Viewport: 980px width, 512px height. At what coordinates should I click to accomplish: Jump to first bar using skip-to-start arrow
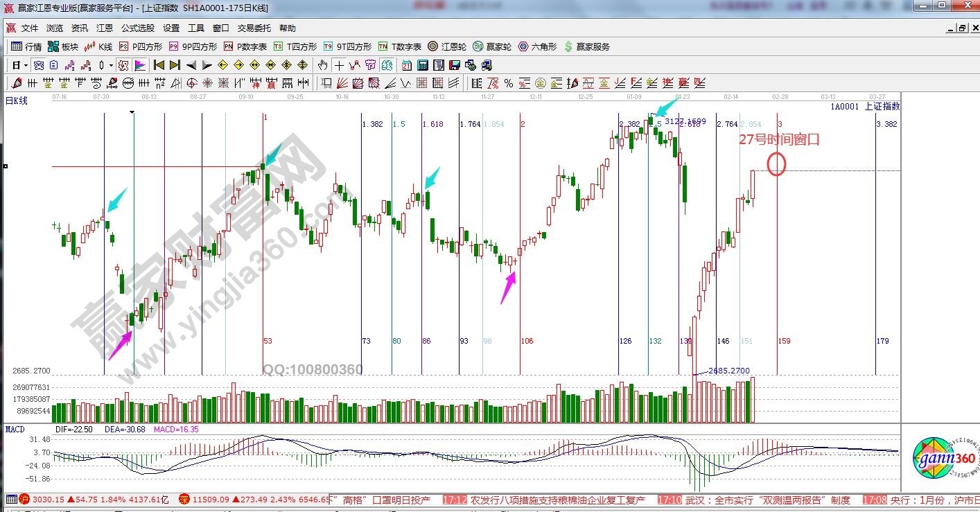(x=159, y=65)
